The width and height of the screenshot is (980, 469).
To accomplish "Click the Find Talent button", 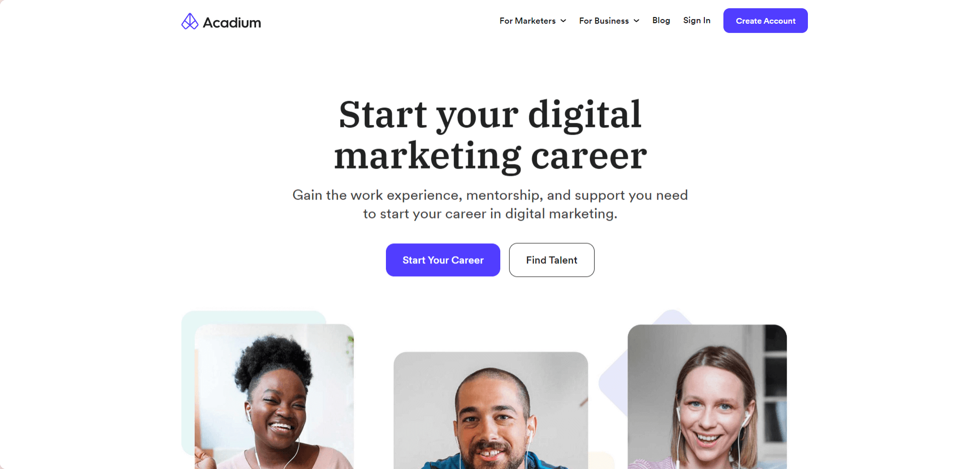I will pos(551,260).
